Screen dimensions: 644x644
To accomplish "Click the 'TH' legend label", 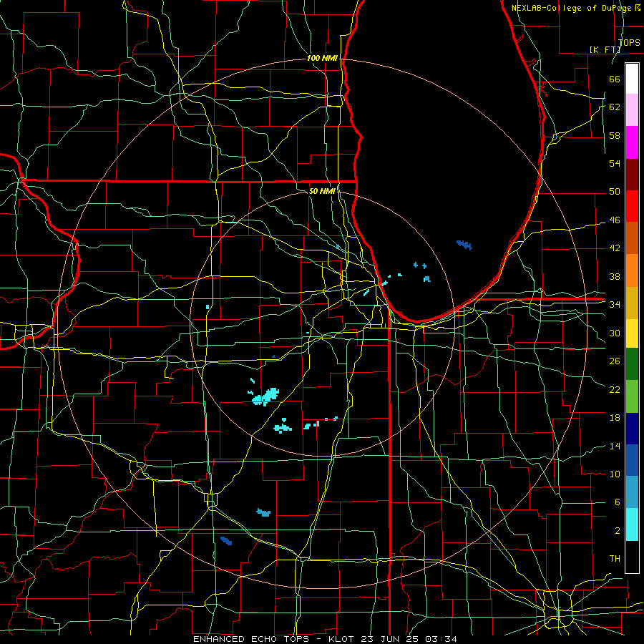I will pos(615,559).
